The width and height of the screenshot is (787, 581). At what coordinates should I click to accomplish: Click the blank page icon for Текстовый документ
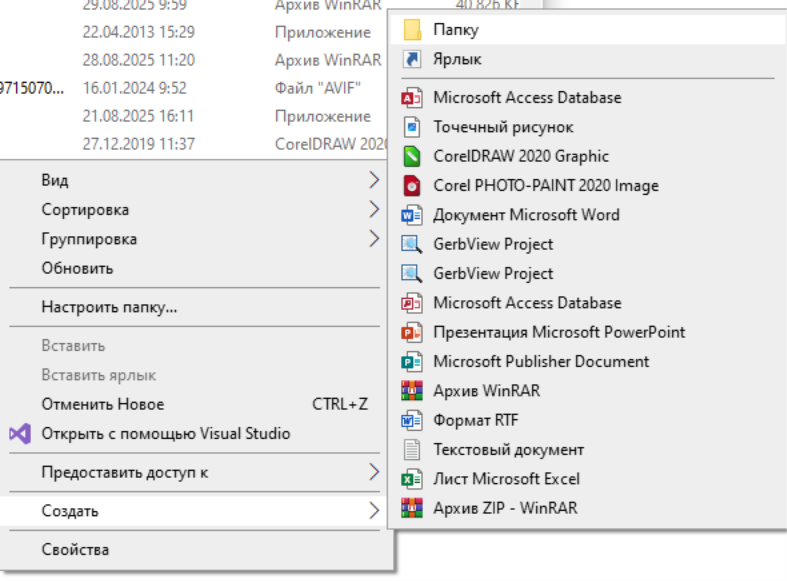tap(412, 450)
